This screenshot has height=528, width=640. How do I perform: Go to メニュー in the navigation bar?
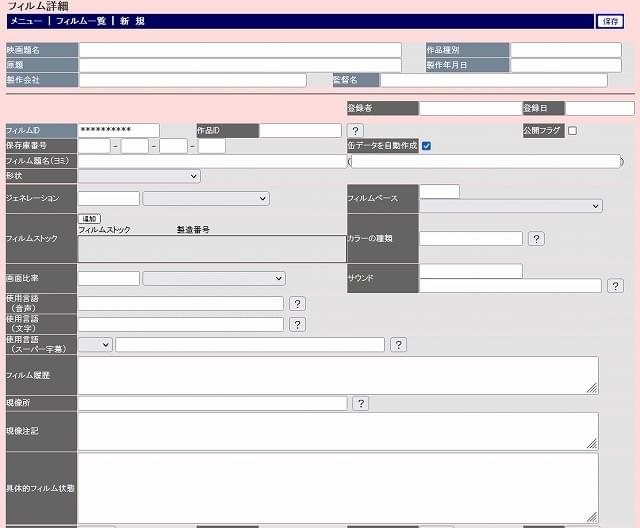pos(26,21)
